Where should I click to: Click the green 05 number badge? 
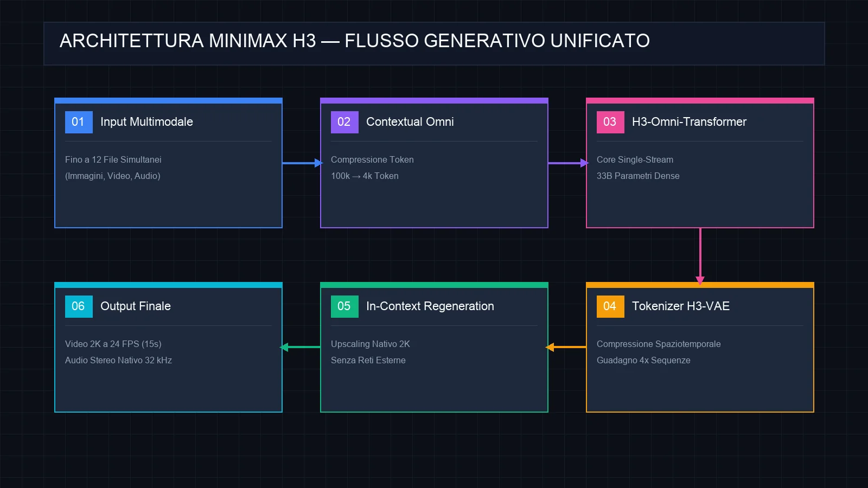click(344, 306)
